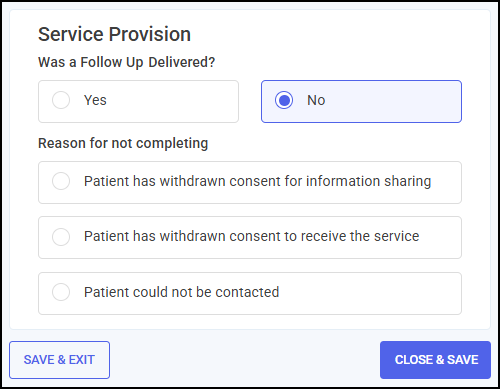The image size is (500, 389).
Task: Click blank space in 'could not be contacted' card
Action: coord(370,293)
